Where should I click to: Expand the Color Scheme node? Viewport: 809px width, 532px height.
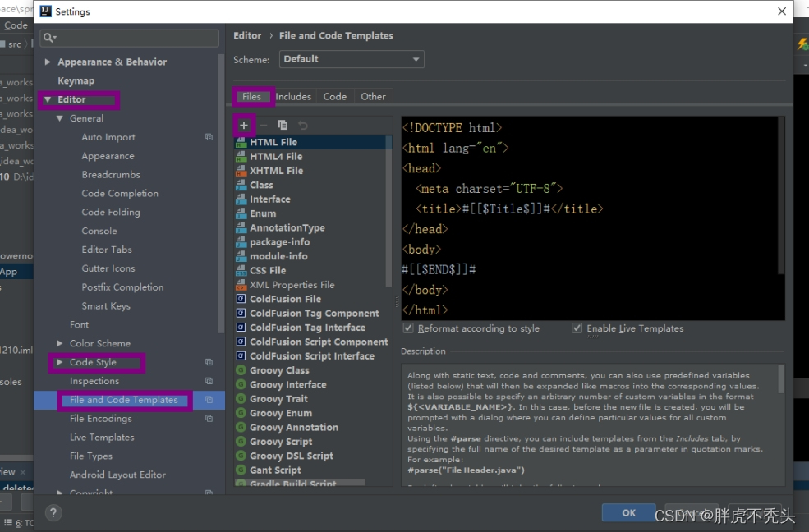(x=60, y=343)
